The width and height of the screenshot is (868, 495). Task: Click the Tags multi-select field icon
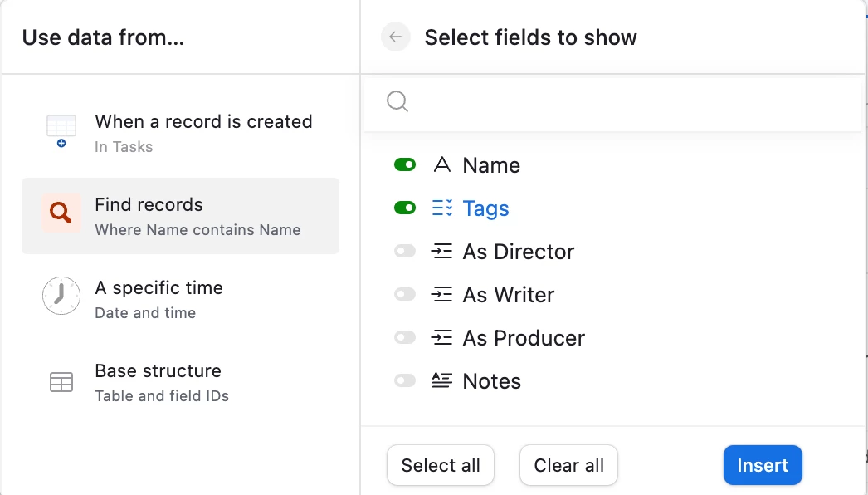pyautogui.click(x=442, y=208)
